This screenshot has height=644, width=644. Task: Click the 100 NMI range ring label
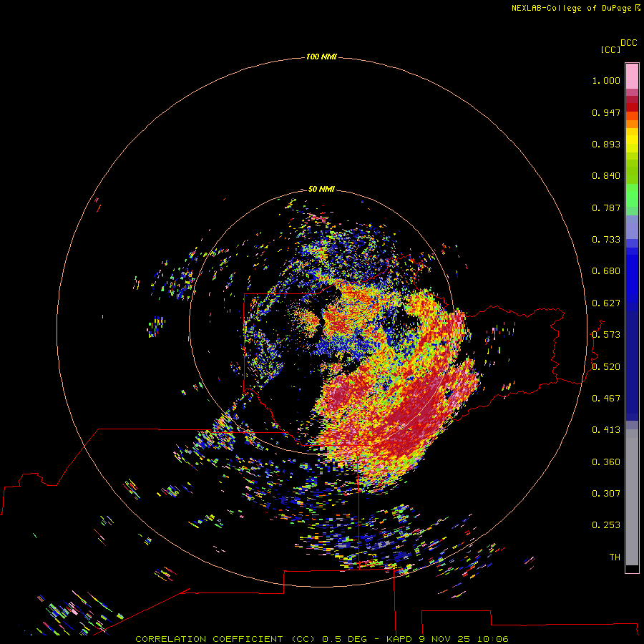[x=321, y=57]
